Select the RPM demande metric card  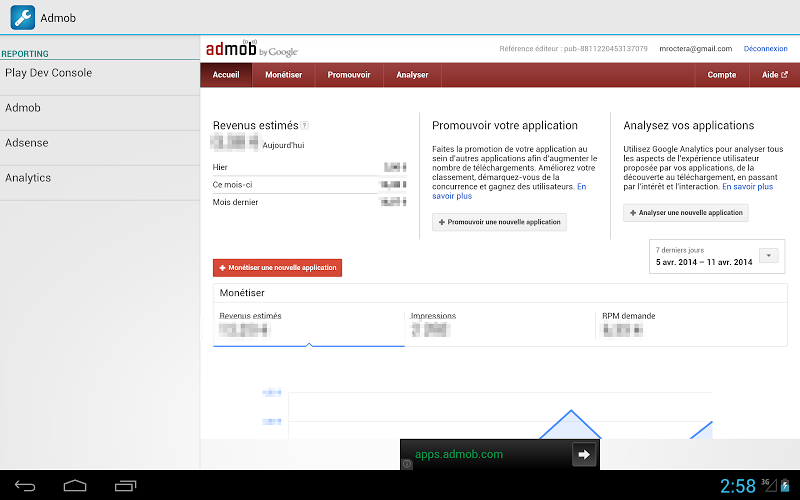click(x=691, y=325)
